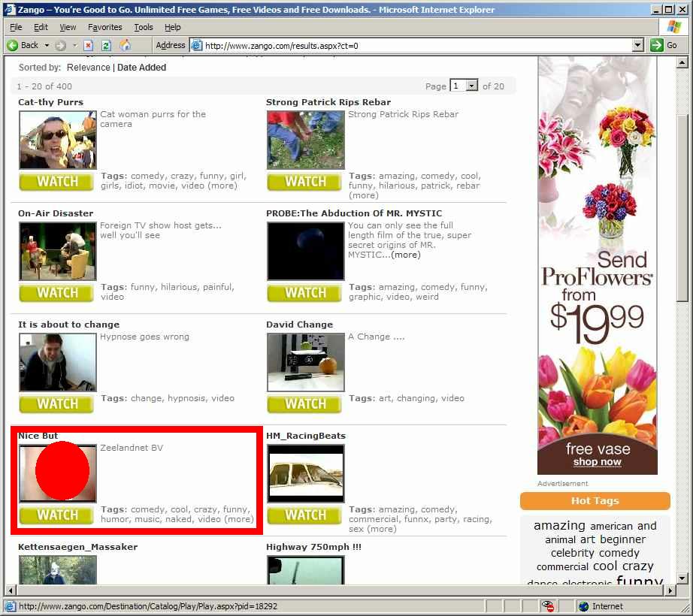Click WATCH under David Change
The height and width of the screenshot is (616, 693).
tap(304, 404)
